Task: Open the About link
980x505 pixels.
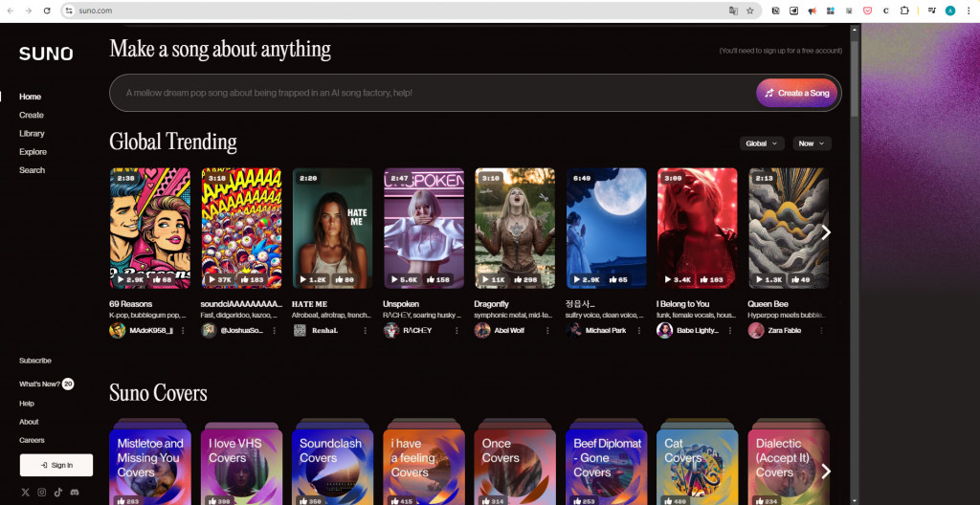Action: point(29,422)
